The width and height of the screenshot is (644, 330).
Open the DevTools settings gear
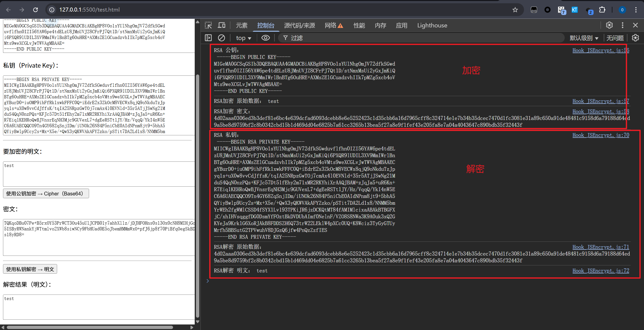609,25
